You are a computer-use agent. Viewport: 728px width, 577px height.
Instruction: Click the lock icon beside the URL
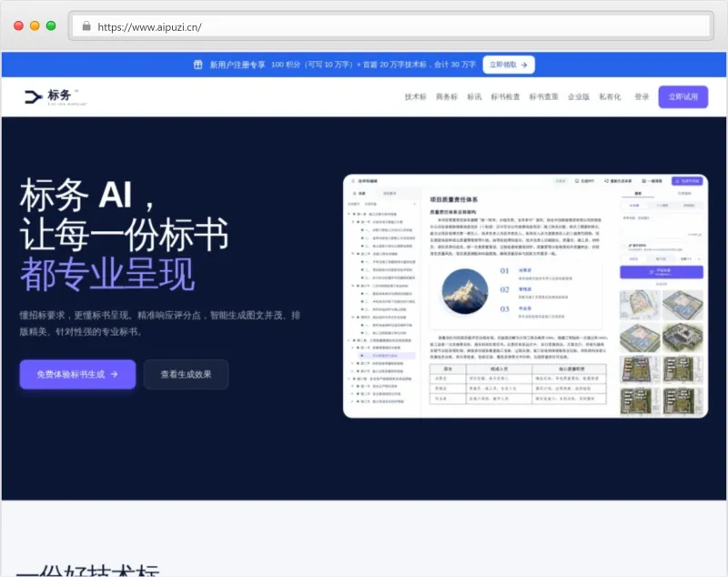[86, 26]
